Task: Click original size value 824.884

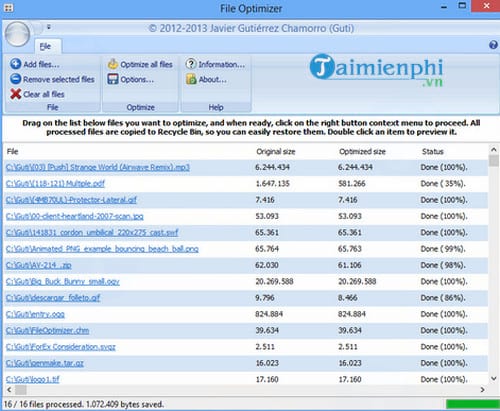Action: pos(269,314)
